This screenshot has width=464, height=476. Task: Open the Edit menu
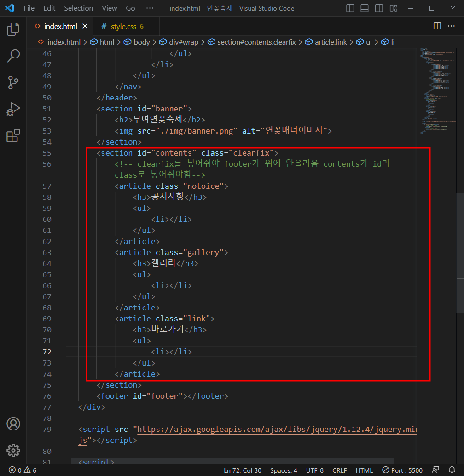pyautogui.click(x=49, y=8)
